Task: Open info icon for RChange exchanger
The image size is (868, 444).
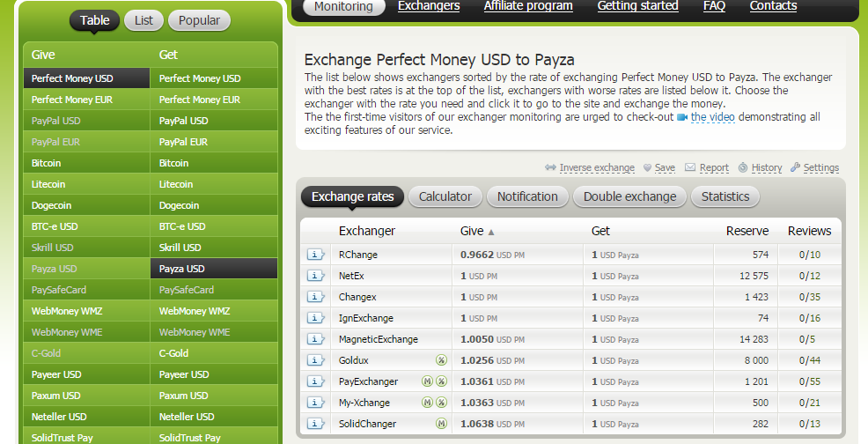Action: coord(315,255)
